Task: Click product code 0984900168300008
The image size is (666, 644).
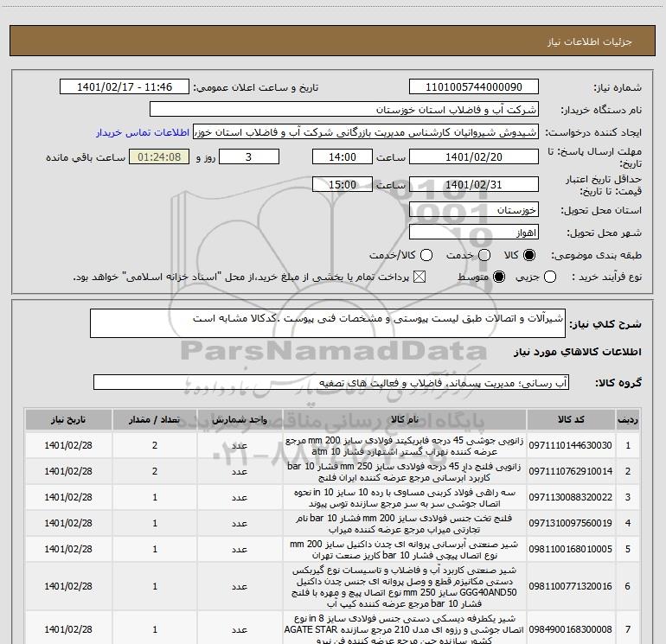Action: 571,629
